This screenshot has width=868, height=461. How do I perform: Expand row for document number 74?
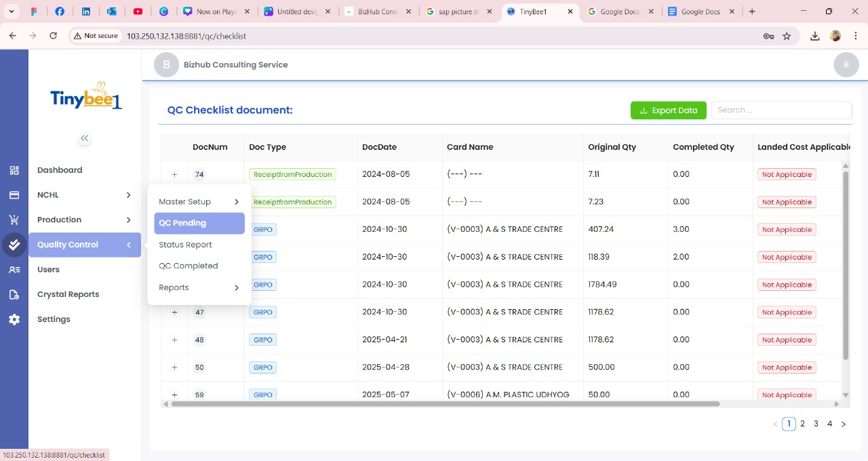point(174,174)
